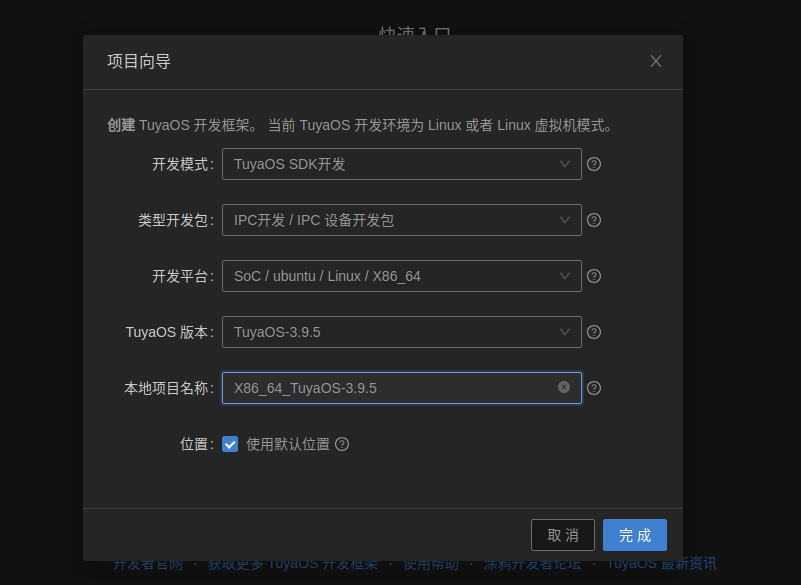
Task: Close the 项目向导 dialog with the X
Action: point(656,61)
